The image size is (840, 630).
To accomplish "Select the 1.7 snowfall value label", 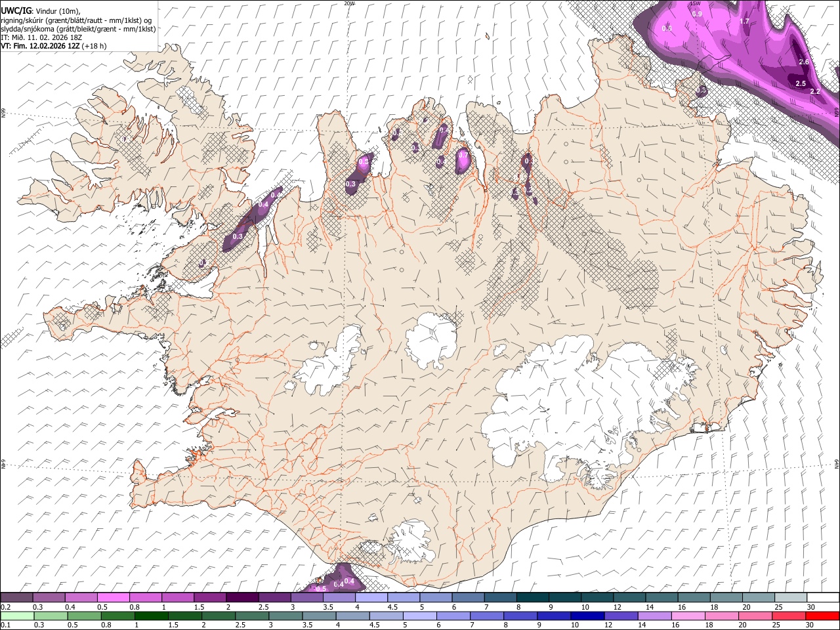I will (744, 22).
